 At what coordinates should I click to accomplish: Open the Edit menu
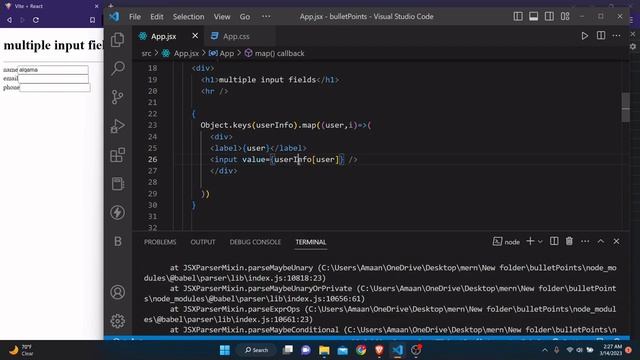[157, 17]
